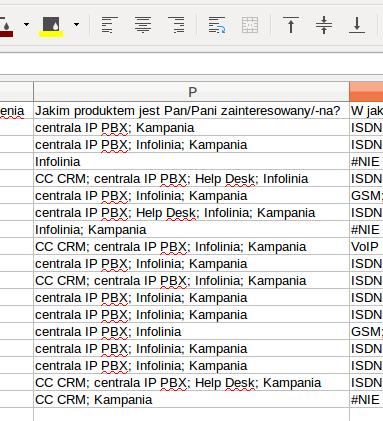Screen dimensions: 383x421
Task: Select the '#NIE' cell beside 'Infolinia; Kampania'
Action: point(366,229)
